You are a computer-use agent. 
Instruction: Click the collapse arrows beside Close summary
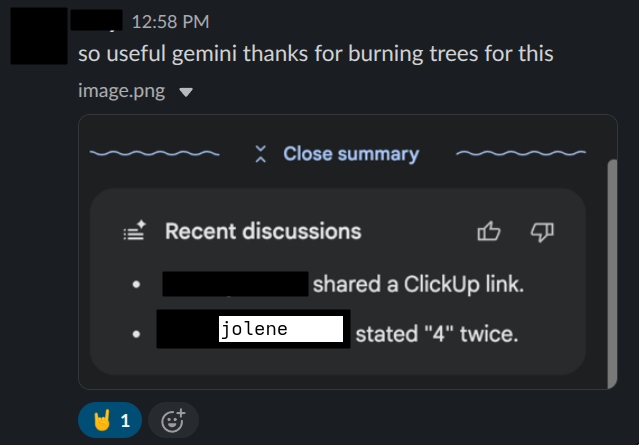pos(261,154)
